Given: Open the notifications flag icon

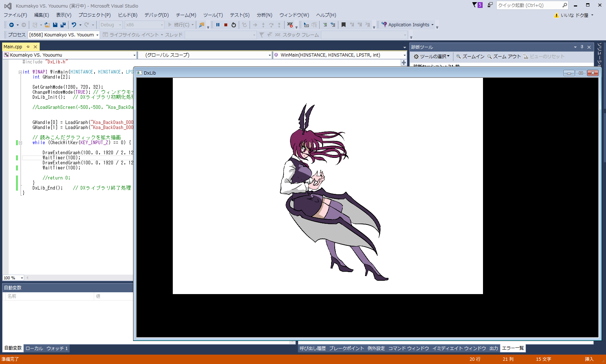Looking at the screenshot, I should pos(475,5).
